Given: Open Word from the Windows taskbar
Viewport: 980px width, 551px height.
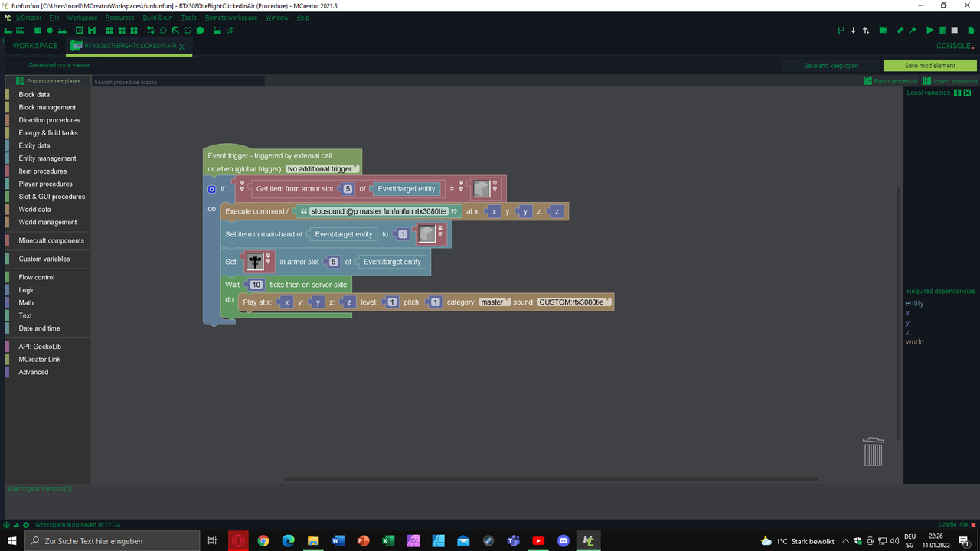Looking at the screenshot, I should coord(338,540).
